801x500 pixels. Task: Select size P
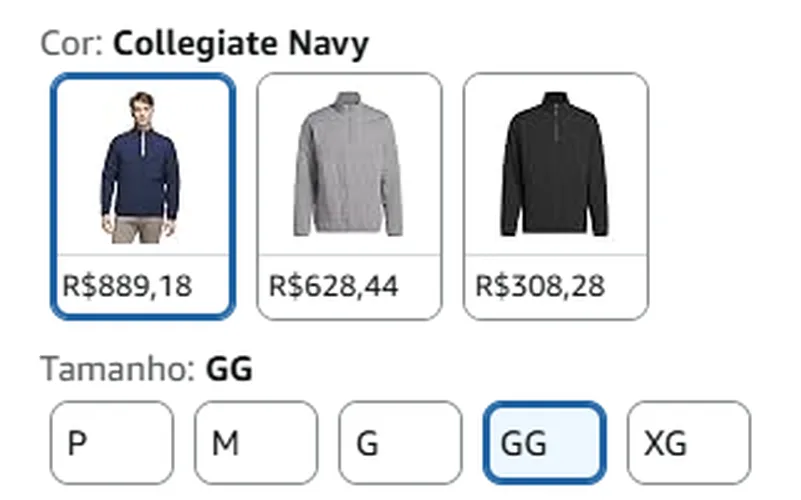[112, 442]
